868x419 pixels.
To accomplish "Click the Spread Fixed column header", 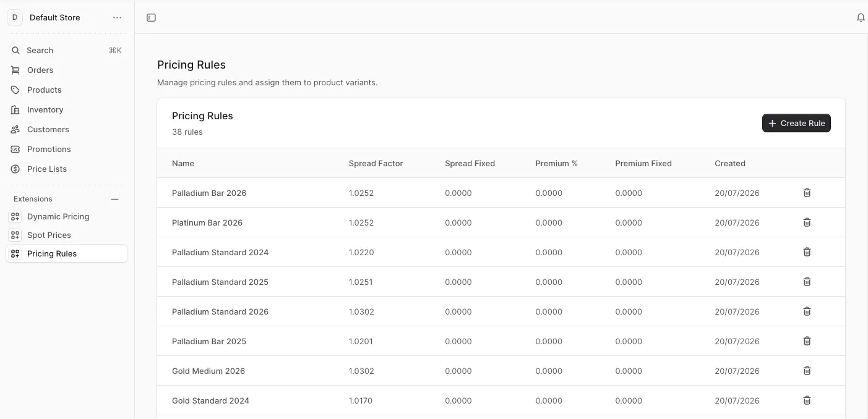I will click(x=470, y=163).
